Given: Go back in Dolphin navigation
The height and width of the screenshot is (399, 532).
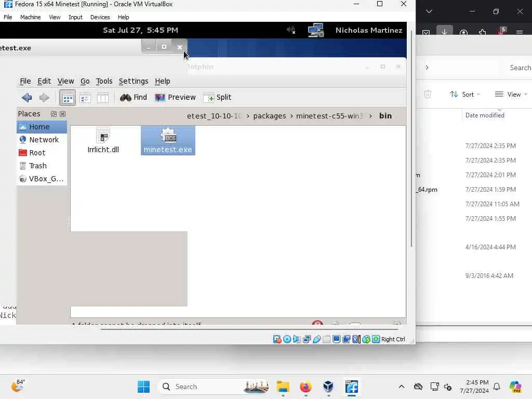Looking at the screenshot, I should point(27,98).
